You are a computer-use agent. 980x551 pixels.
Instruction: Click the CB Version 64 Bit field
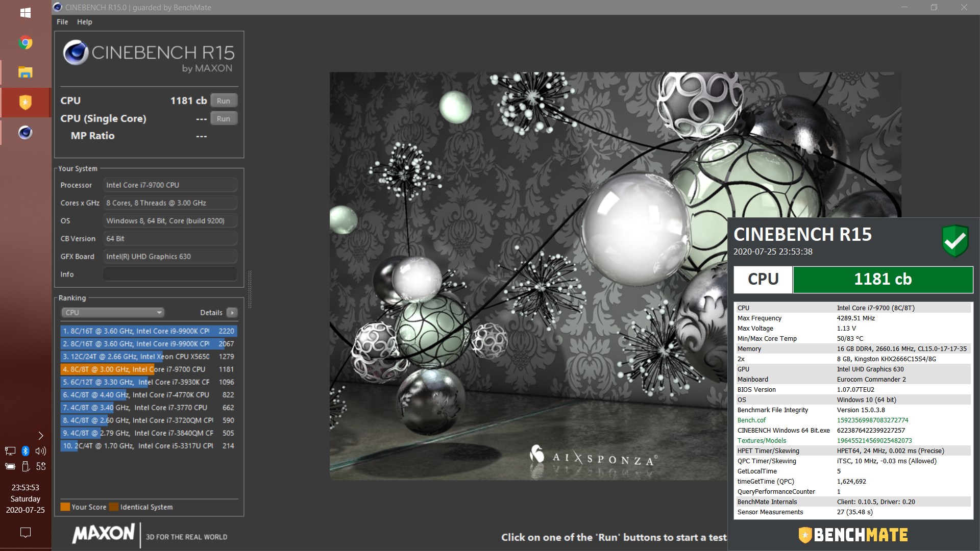[170, 239]
